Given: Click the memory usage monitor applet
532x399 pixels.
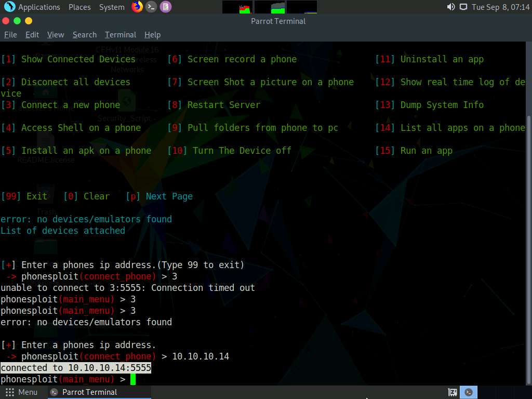Looking at the screenshot, I should [x=270, y=7].
